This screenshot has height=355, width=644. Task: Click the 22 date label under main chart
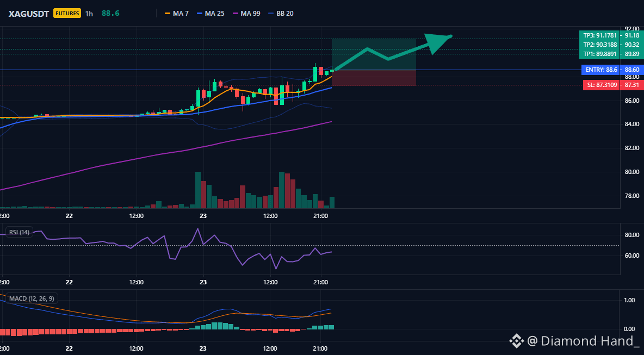(x=69, y=216)
